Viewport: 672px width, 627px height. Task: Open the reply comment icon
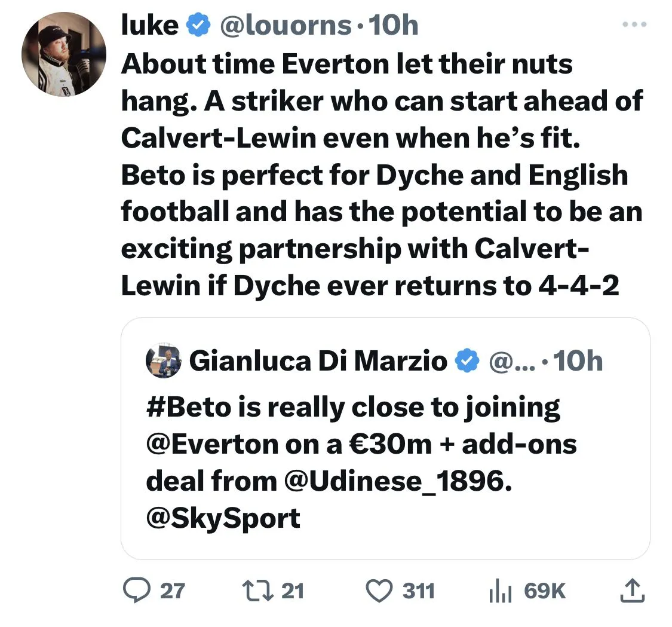pyautogui.click(x=134, y=591)
